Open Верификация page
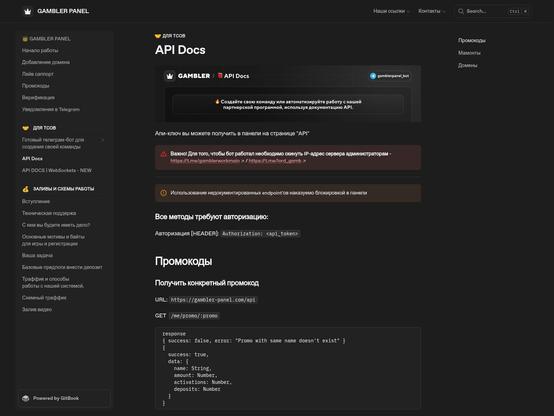The height and width of the screenshot is (416, 554). click(x=38, y=98)
